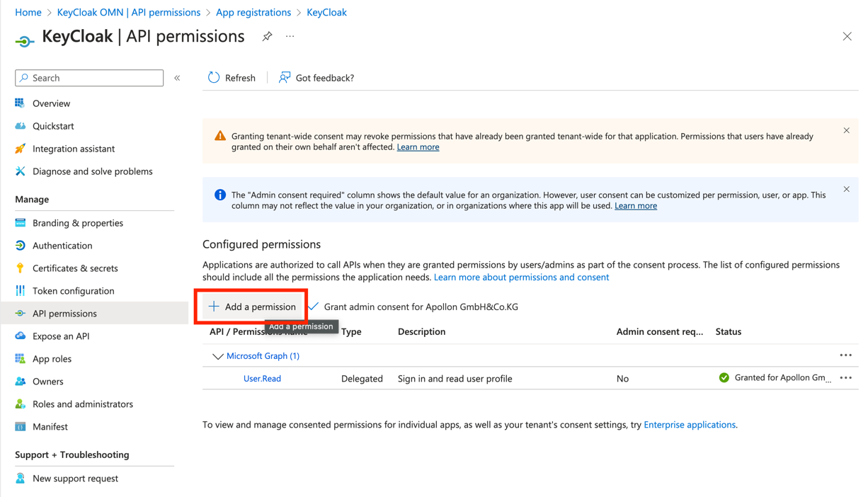Collapse the sidebar with the double-chevron icon
868x497 pixels.
click(178, 78)
